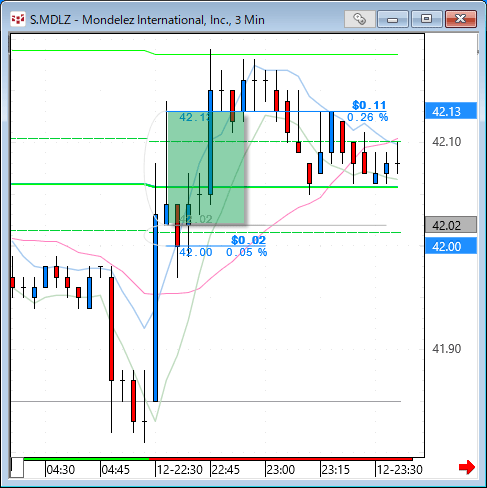Image resolution: width=487 pixels, height=488 pixels.
Task: Click the 12-22:30 time axis label
Action: pos(180,470)
